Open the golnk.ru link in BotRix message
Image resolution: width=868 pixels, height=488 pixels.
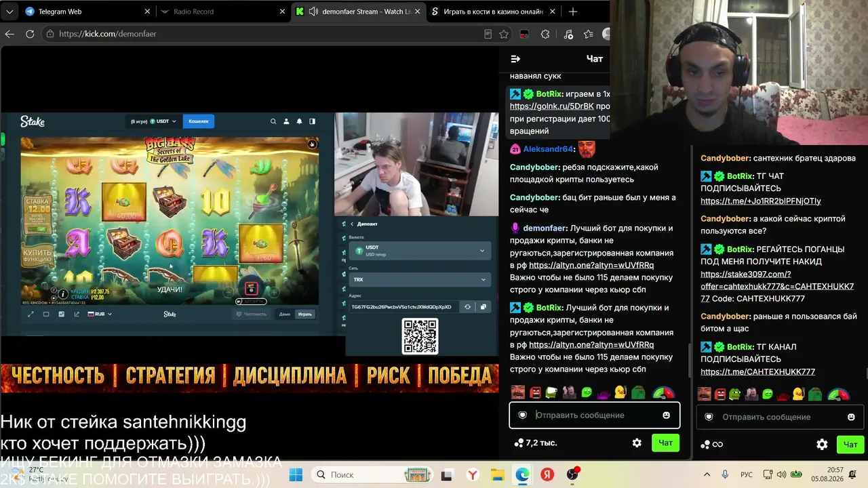click(551, 106)
